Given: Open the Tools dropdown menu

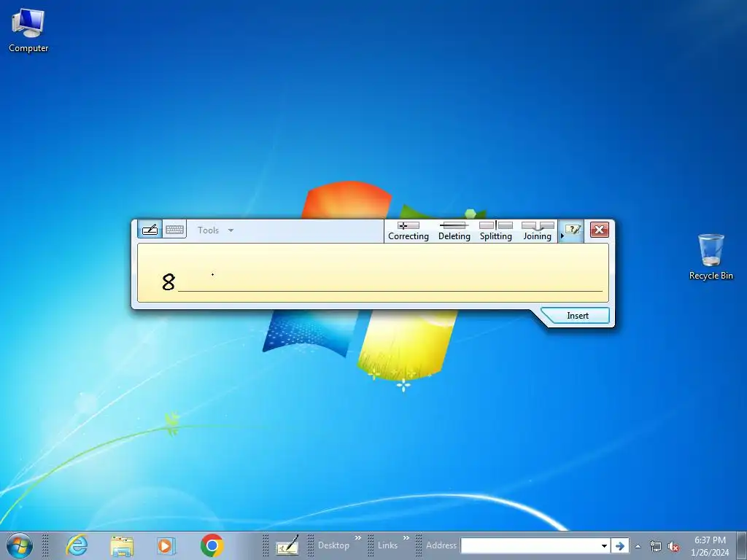Looking at the screenshot, I should pos(215,230).
